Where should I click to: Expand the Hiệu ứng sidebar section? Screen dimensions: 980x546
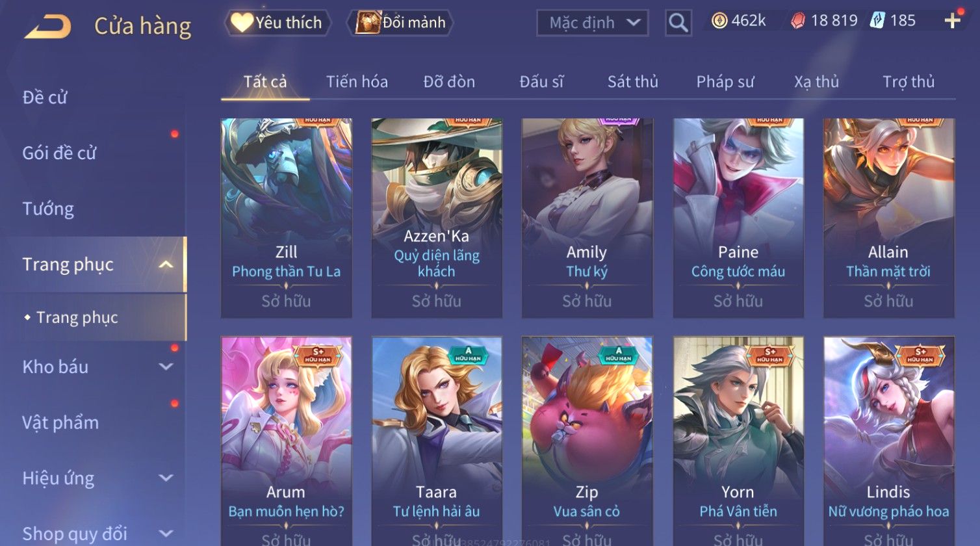pos(166,478)
